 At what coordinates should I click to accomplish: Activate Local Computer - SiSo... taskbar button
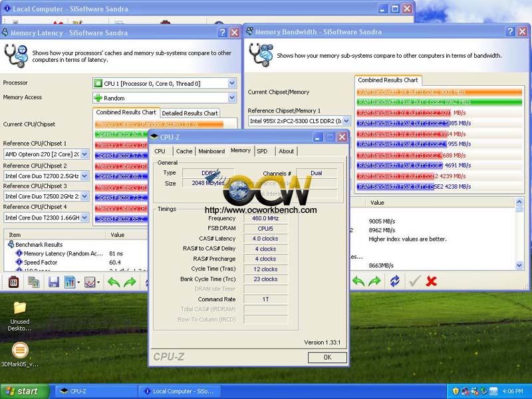point(180,391)
